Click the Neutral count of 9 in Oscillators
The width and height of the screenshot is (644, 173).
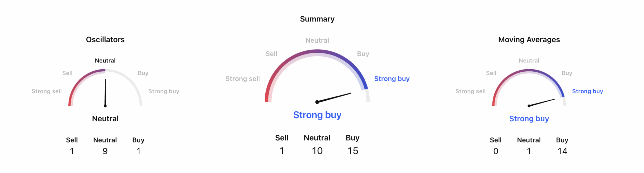point(105,151)
